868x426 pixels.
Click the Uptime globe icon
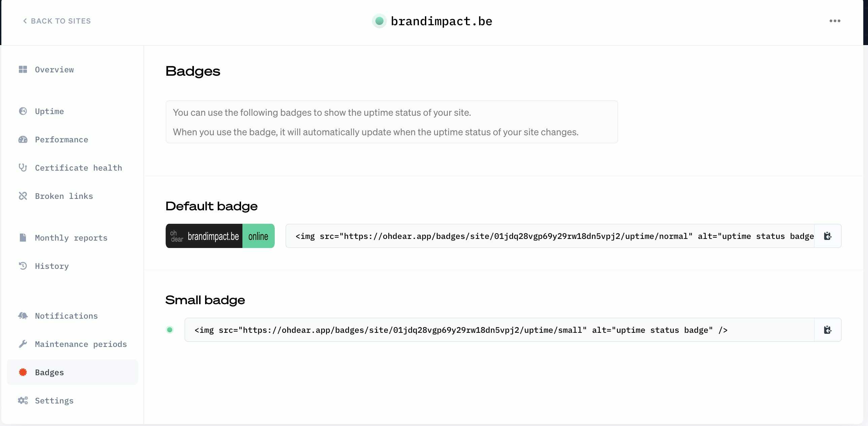coord(23,111)
